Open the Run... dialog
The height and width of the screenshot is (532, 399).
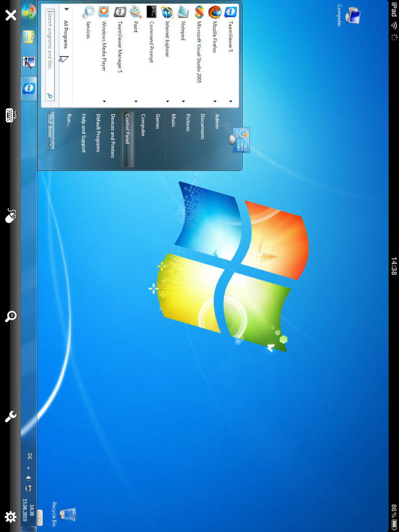point(69,120)
